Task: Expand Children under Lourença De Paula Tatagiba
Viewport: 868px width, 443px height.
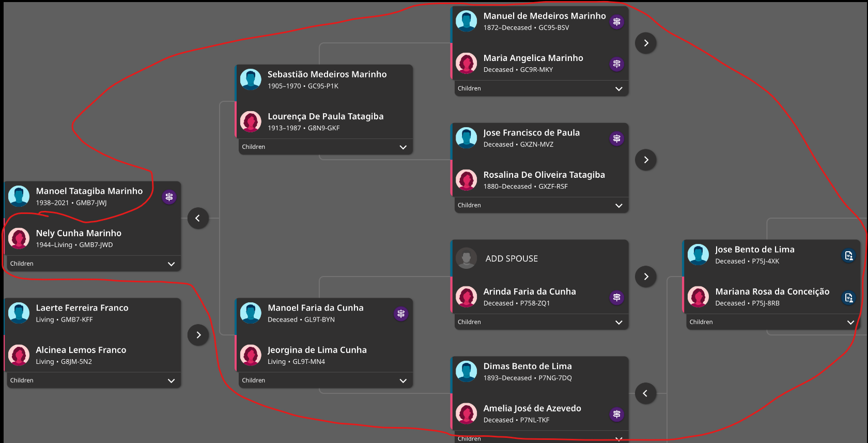Action: pyautogui.click(x=403, y=147)
